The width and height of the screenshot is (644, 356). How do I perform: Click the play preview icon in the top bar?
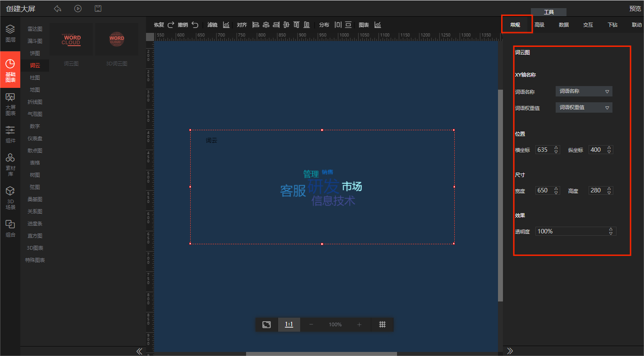[78, 9]
